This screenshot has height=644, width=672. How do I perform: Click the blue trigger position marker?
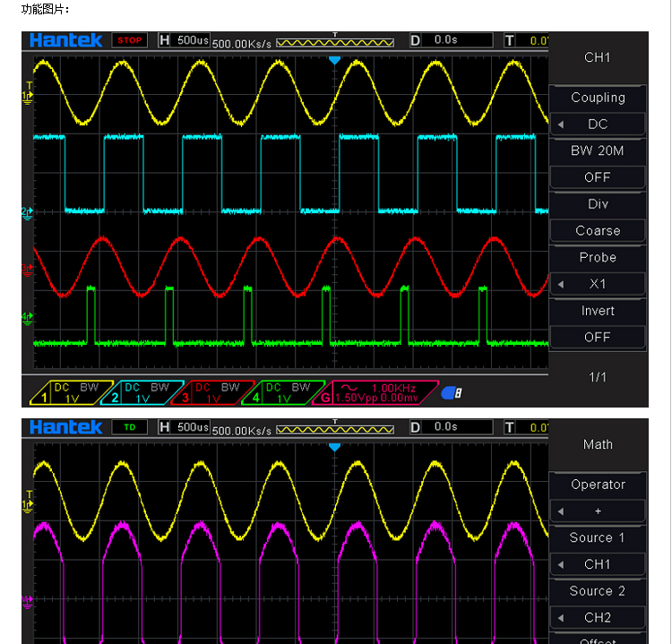(x=334, y=60)
